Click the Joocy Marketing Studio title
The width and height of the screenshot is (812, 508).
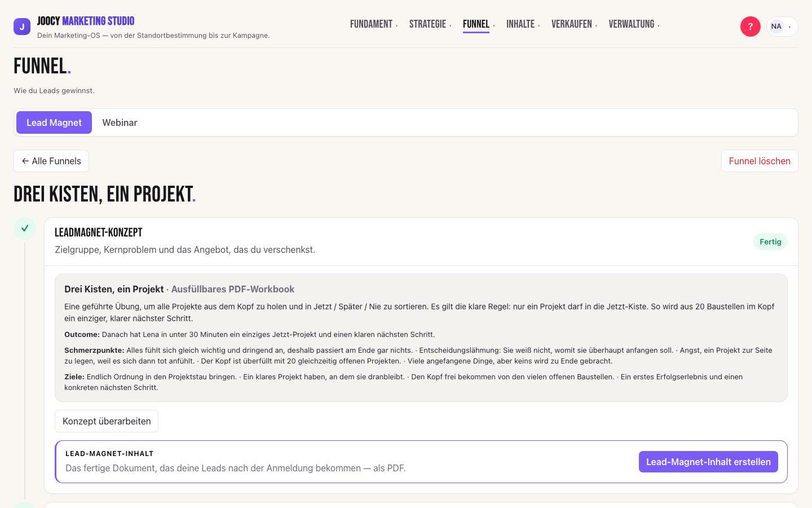tap(86, 21)
